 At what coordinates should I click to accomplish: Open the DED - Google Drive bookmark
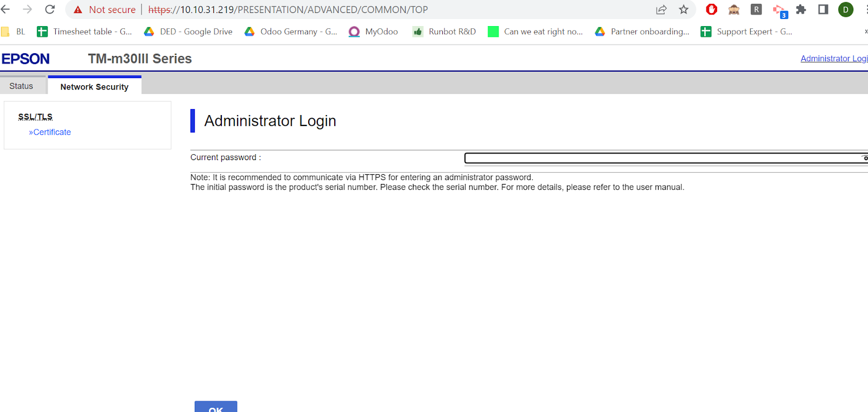(188, 31)
